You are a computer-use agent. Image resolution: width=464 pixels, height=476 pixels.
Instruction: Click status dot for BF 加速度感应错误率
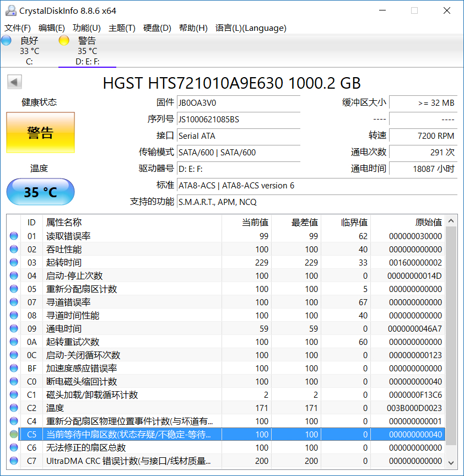pos(14,368)
